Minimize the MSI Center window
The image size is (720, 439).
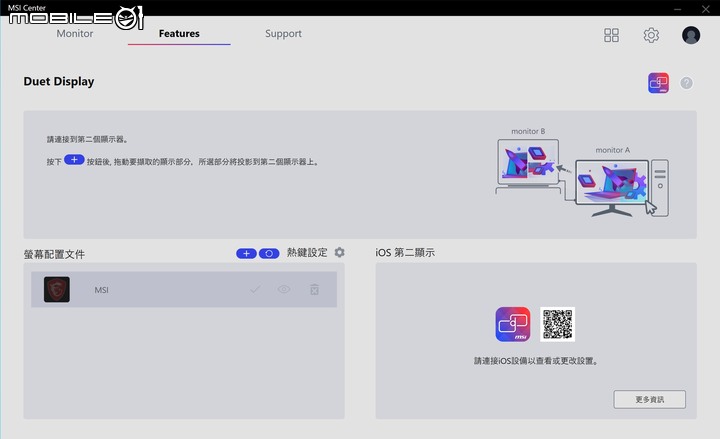coord(678,9)
